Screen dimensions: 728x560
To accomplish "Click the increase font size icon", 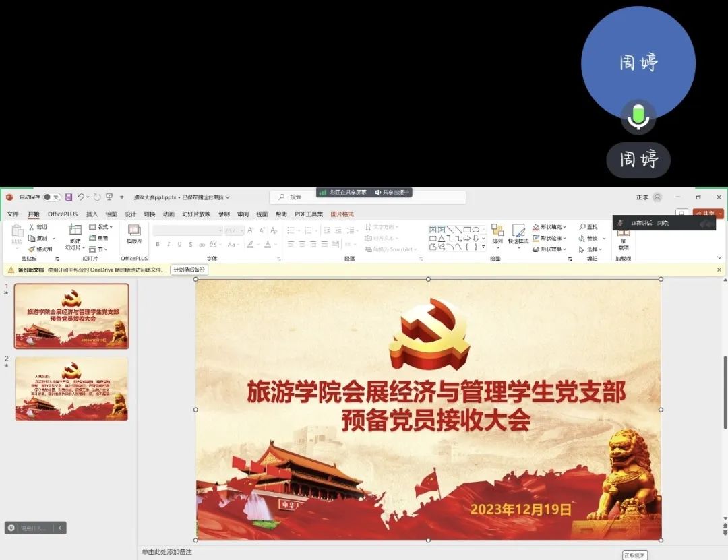I will click(x=251, y=230).
